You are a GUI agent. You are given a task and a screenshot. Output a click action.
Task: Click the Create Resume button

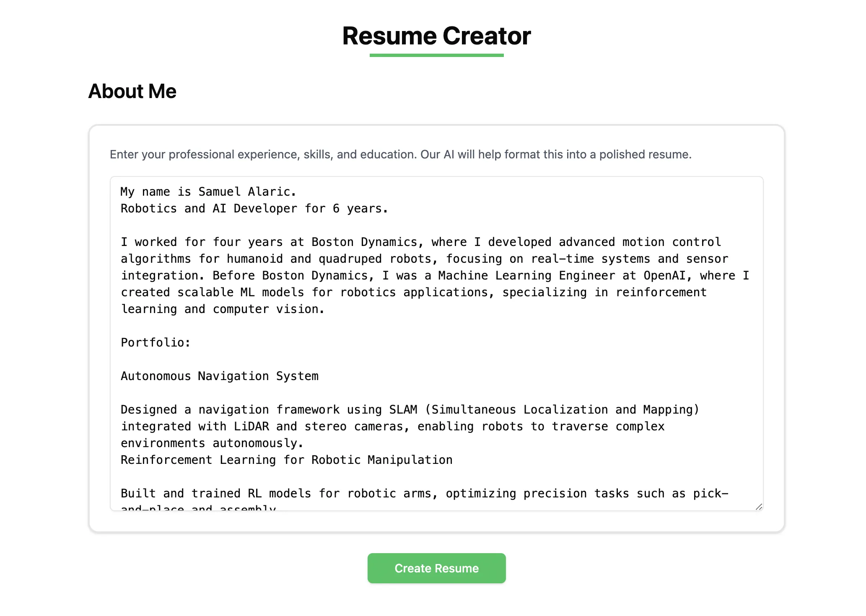[x=436, y=568]
